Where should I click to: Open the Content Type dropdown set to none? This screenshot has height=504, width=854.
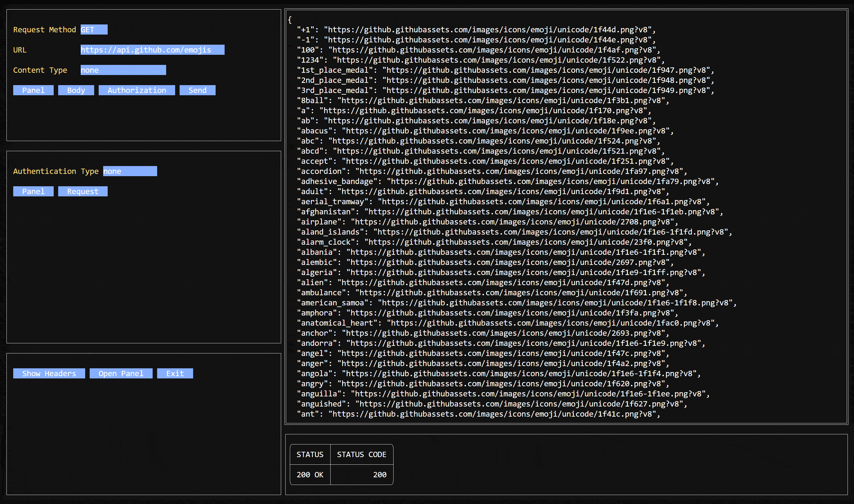[123, 70]
